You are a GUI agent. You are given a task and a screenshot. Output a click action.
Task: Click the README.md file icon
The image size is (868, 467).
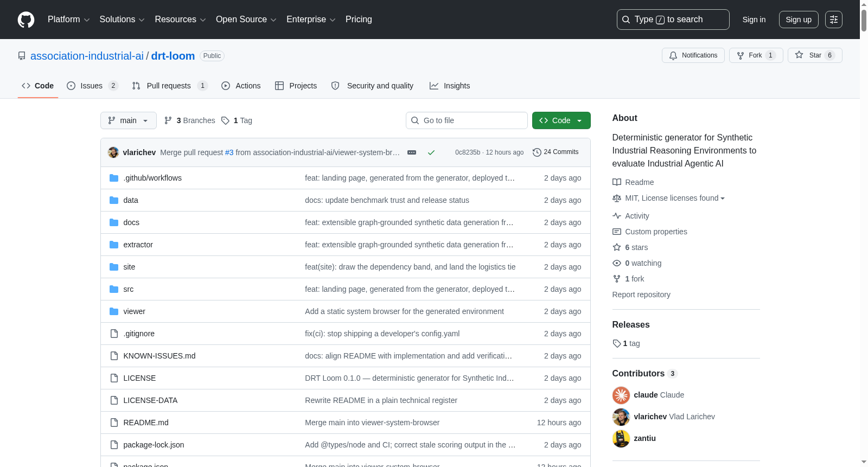click(x=114, y=423)
